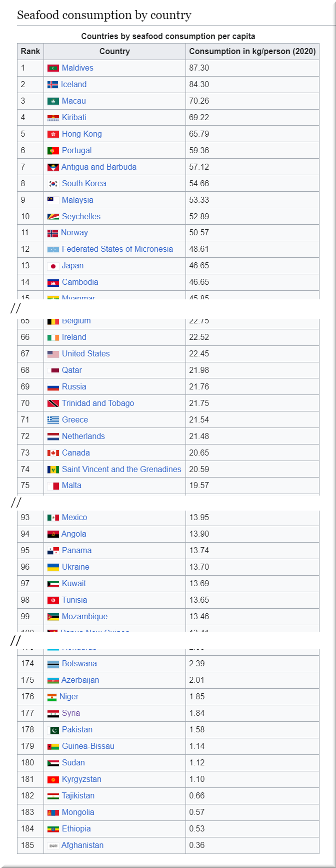Click the Consumption in kg/person header
The image size is (336, 868).
point(252,52)
